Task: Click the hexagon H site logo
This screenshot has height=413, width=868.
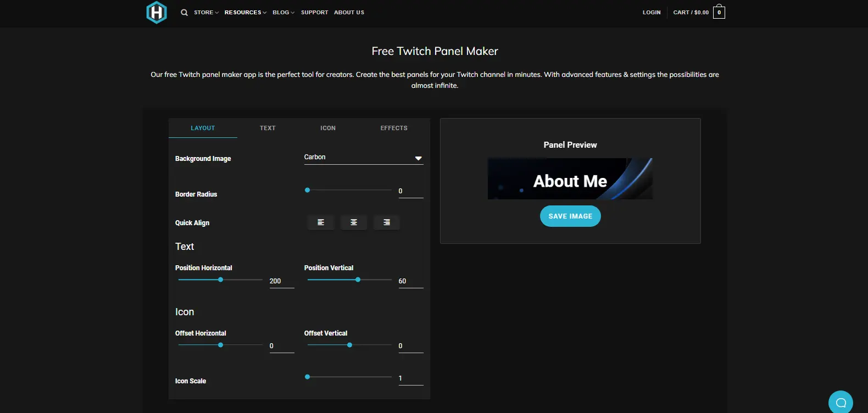Action: pyautogui.click(x=157, y=12)
